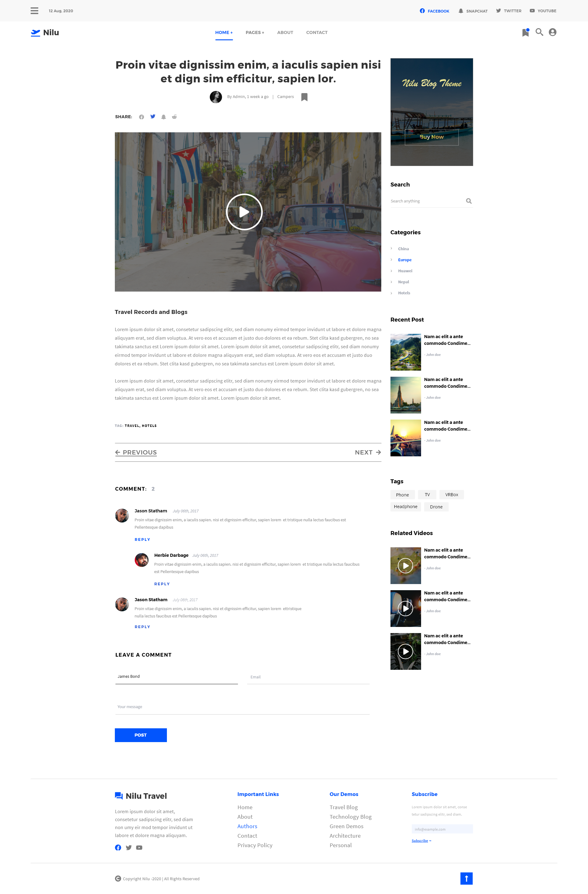
Task: Share post via Twitter icon
Action: (x=153, y=116)
